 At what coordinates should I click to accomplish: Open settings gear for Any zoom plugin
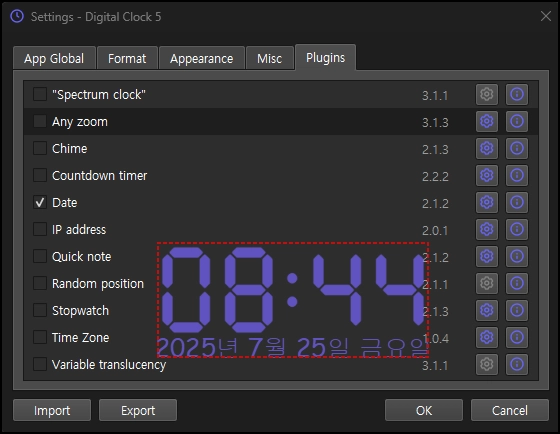coord(486,121)
